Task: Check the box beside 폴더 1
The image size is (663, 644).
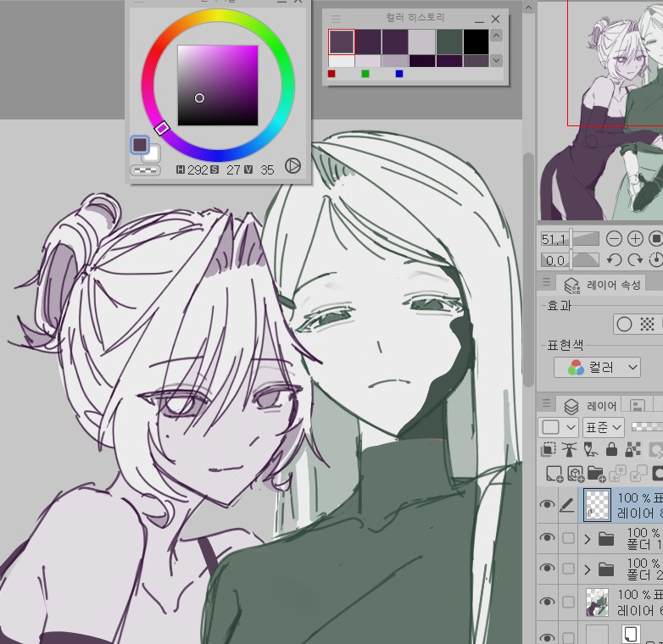Action: [568, 538]
